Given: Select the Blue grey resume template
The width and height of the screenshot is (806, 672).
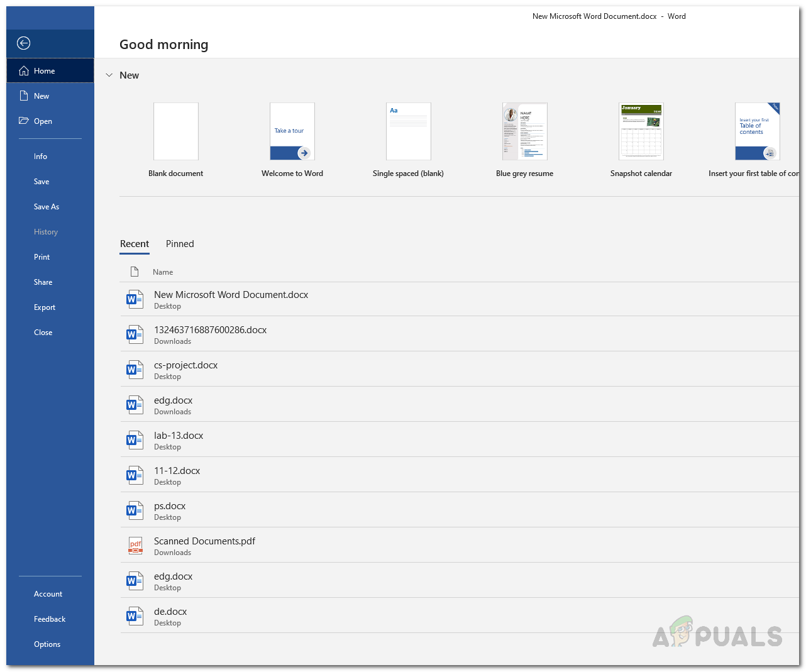Looking at the screenshot, I should click(x=525, y=131).
